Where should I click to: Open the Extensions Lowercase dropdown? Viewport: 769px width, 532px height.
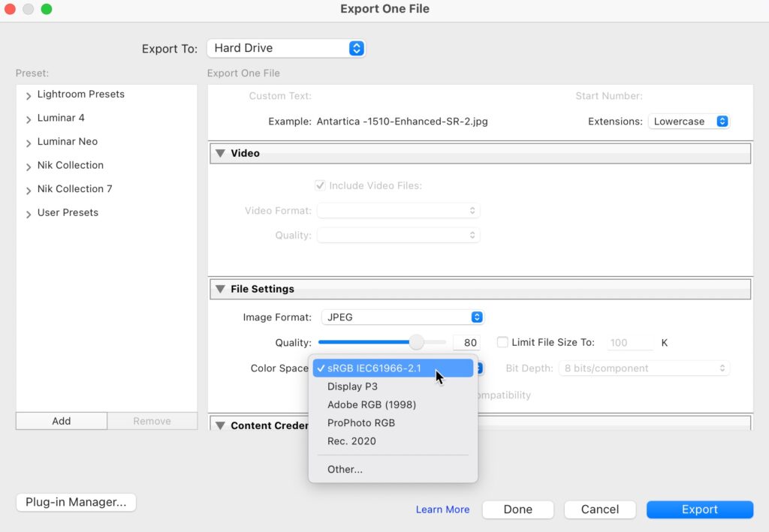pyautogui.click(x=689, y=122)
